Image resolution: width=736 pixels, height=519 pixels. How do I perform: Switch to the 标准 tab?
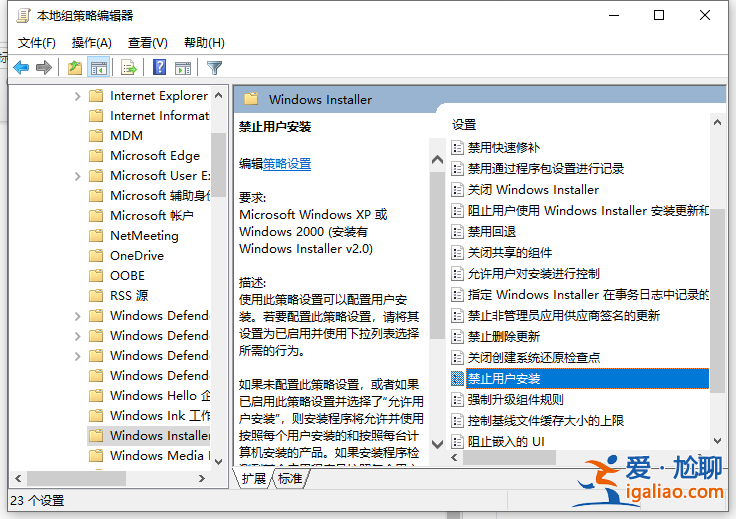click(290, 479)
